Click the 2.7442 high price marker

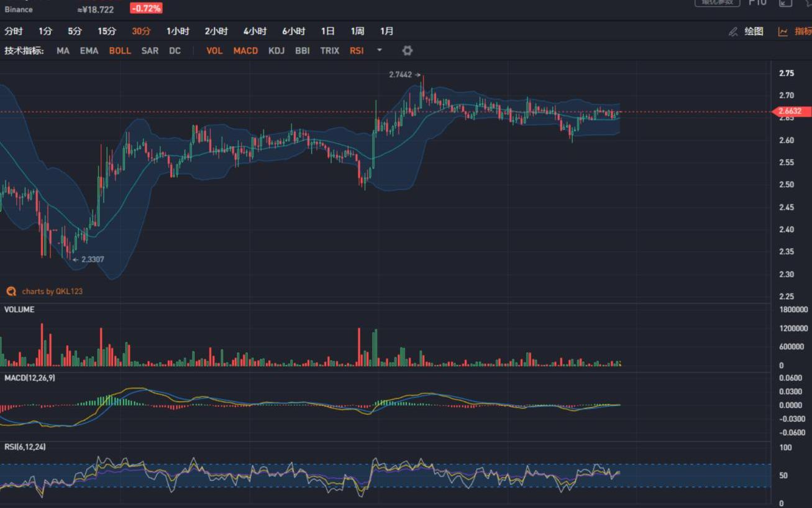pyautogui.click(x=400, y=75)
